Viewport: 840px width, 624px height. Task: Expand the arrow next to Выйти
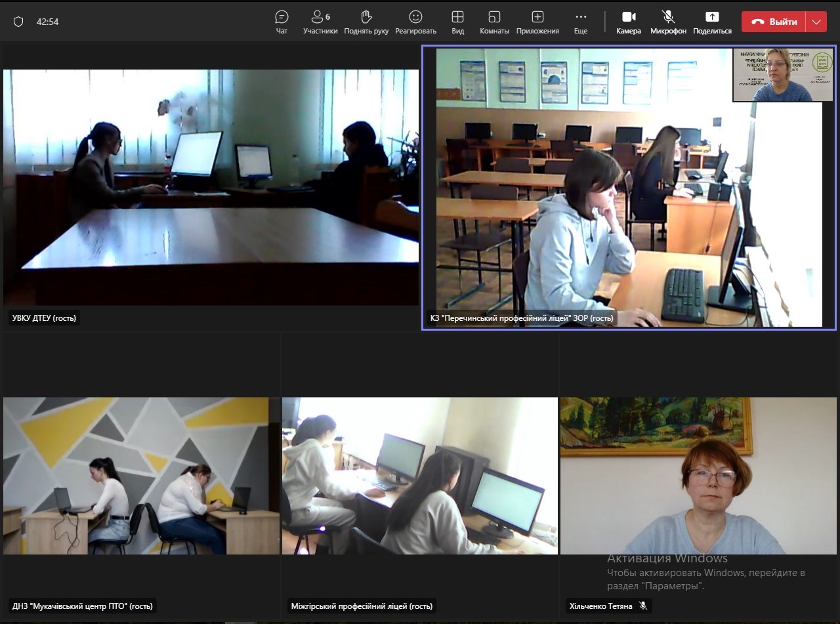(816, 22)
